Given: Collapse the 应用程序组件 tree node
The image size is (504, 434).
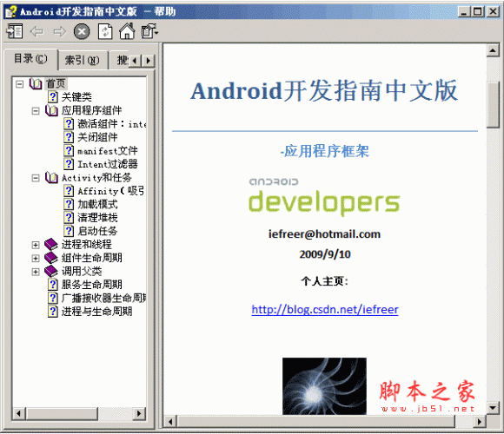Looking at the screenshot, I should [36, 111].
